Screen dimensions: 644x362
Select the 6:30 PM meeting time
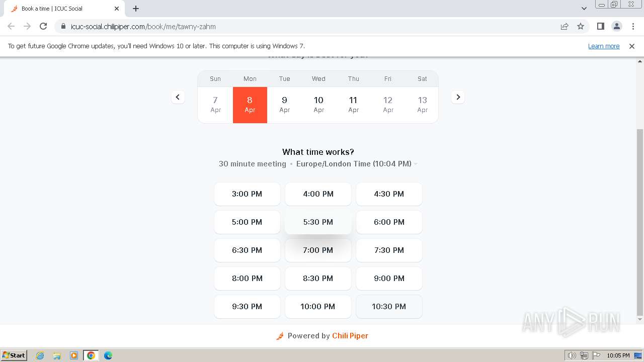click(x=247, y=250)
